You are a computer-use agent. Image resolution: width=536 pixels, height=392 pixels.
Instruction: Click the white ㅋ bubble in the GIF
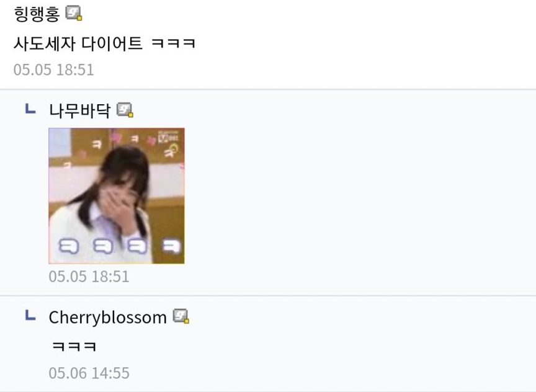171,246
